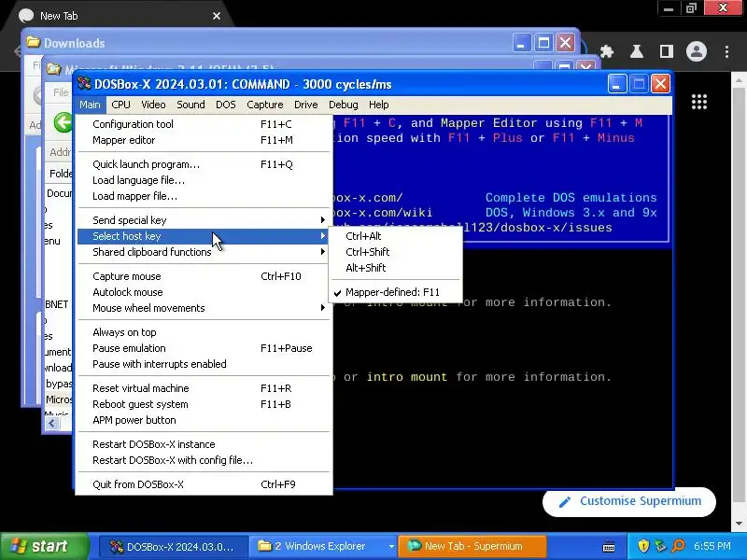Viewport: 747px width, 560px height.
Task: Choose Alt+Shift as host key
Action: [x=395, y=268]
